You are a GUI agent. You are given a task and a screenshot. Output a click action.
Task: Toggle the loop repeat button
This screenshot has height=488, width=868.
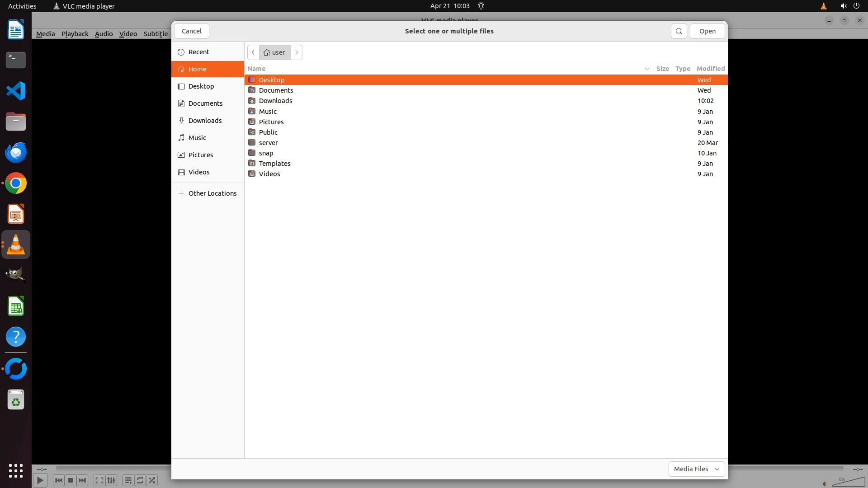[140, 480]
